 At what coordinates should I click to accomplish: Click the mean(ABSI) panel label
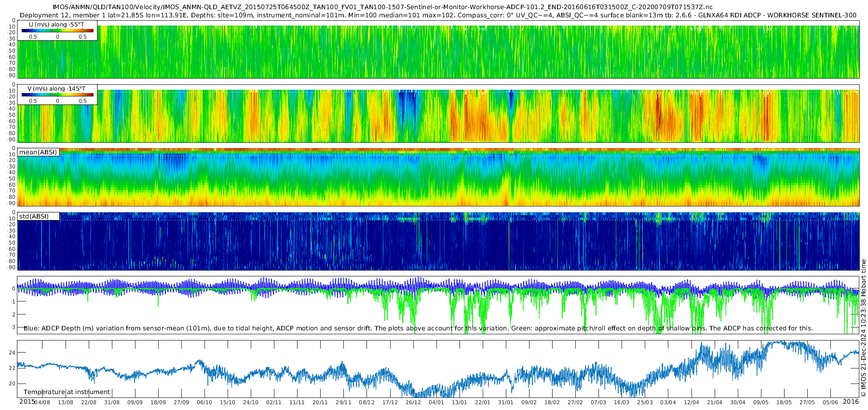(38, 152)
